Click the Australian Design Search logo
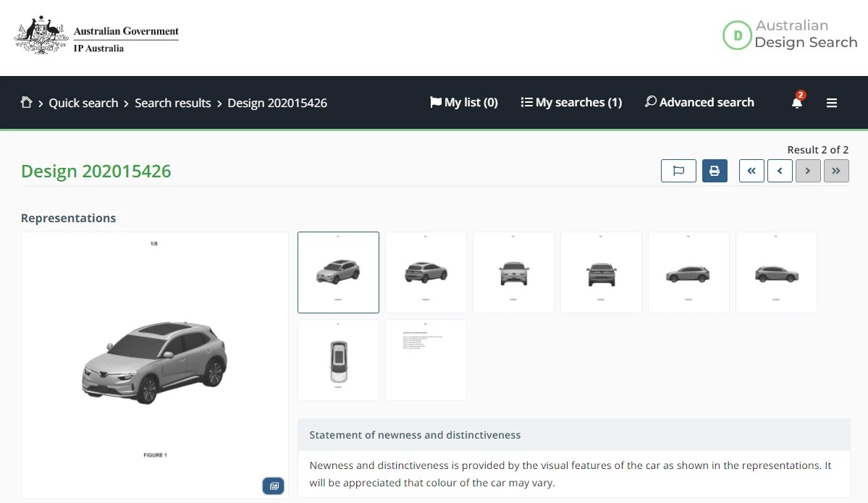This screenshot has height=503, width=868. (789, 35)
